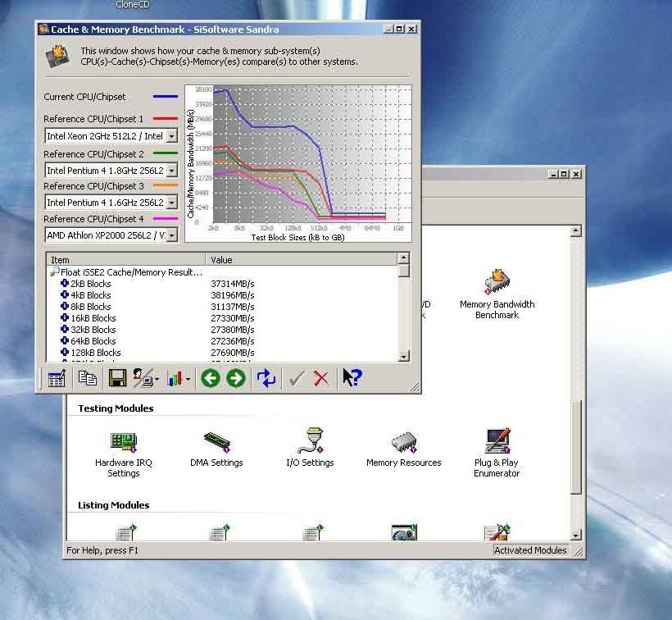
Task: Click the magenta Reference CPU/Chipset 4 color line
Action: click(166, 218)
